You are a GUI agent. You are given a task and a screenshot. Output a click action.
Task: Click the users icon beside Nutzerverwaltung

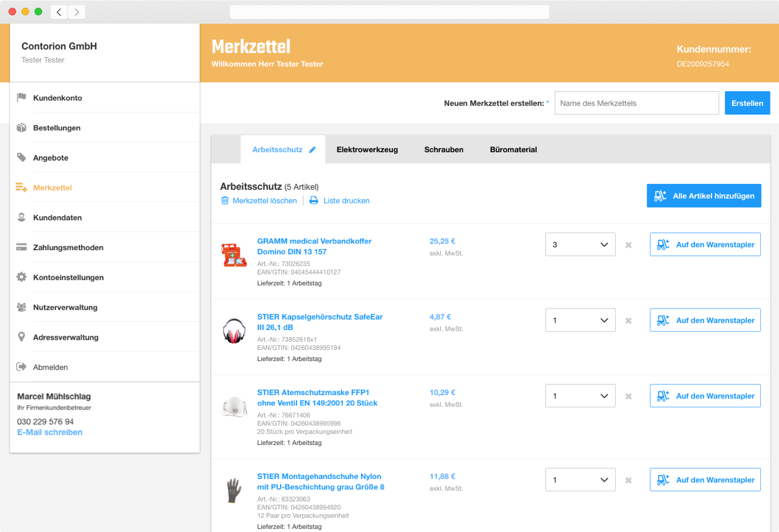point(21,307)
